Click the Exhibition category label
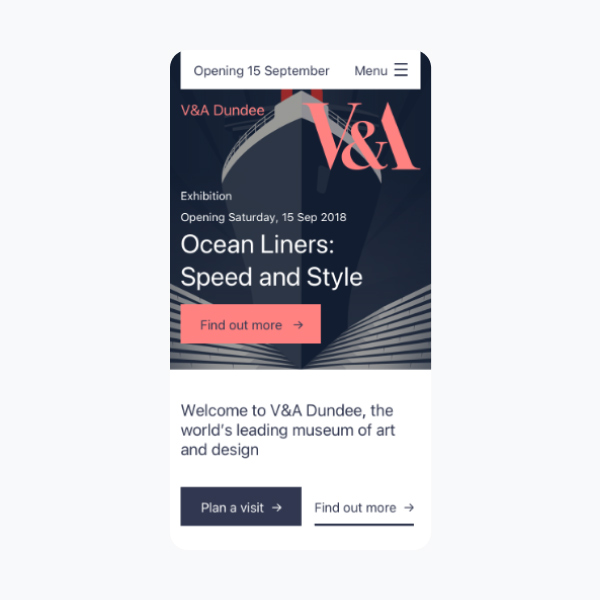This screenshot has width=600, height=600. [206, 196]
